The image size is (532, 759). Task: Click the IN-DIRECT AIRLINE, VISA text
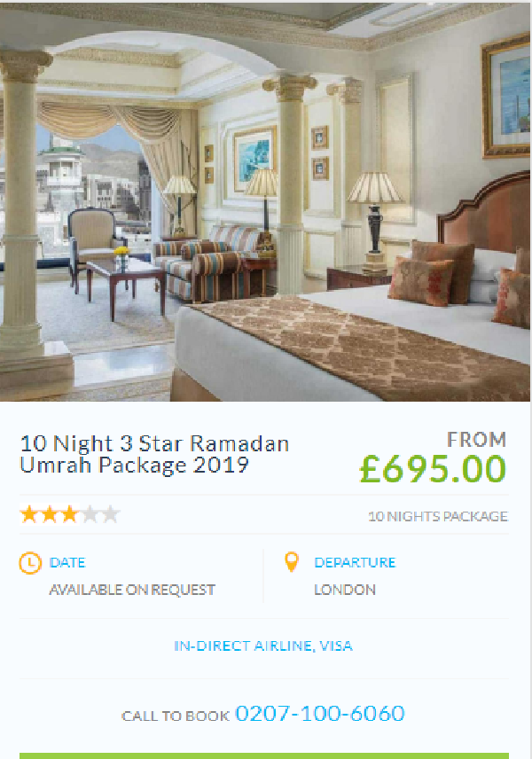263,646
